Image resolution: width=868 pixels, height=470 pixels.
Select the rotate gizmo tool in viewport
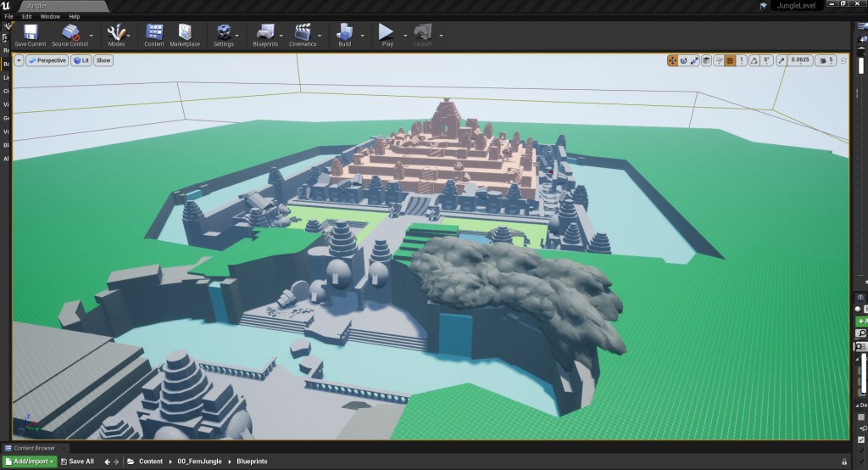point(683,60)
